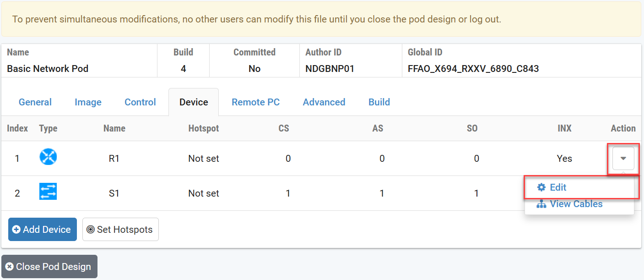Screen dimensions: 644x280
Task: Select the R1 router device icon
Action: [x=48, y=158]
